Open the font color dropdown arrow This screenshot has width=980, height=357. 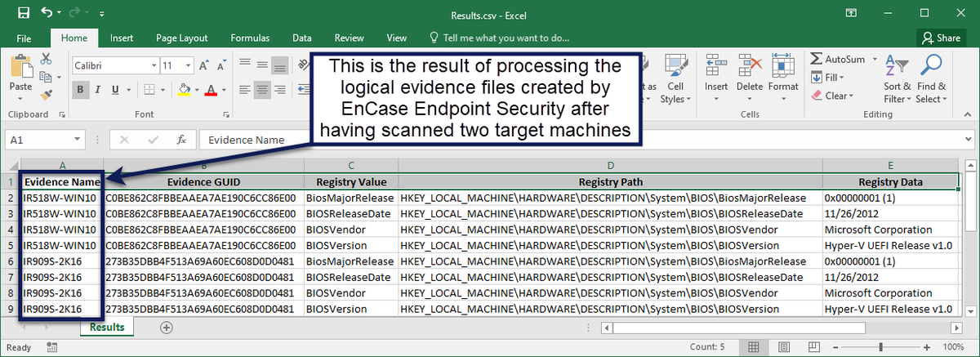click(x=224, y=89)
